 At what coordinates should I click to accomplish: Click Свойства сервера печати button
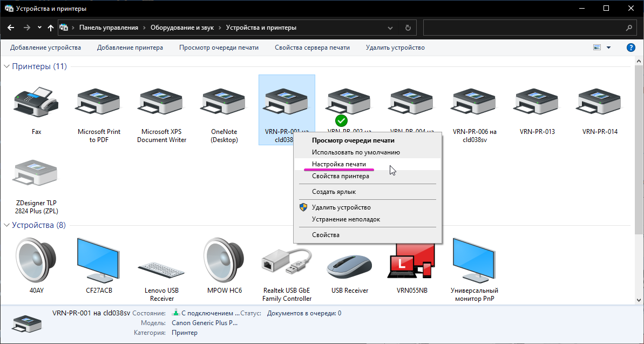pos(312,48)
